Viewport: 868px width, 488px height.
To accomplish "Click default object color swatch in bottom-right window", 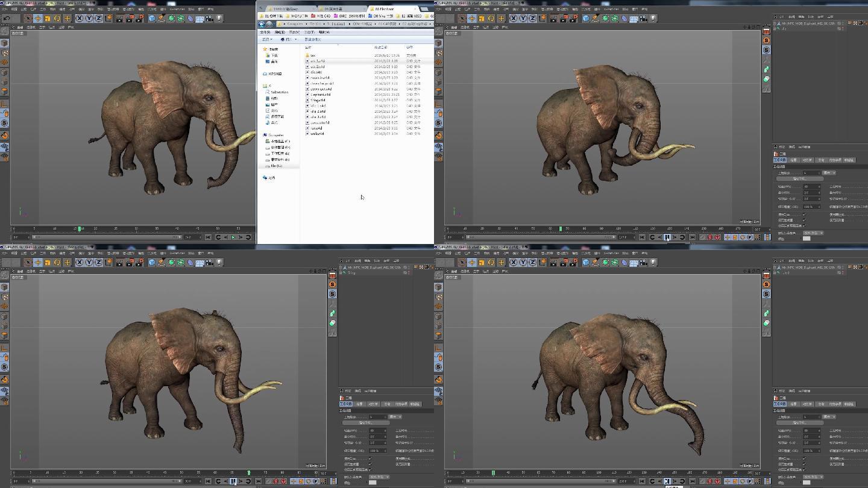I will point(807,483).
